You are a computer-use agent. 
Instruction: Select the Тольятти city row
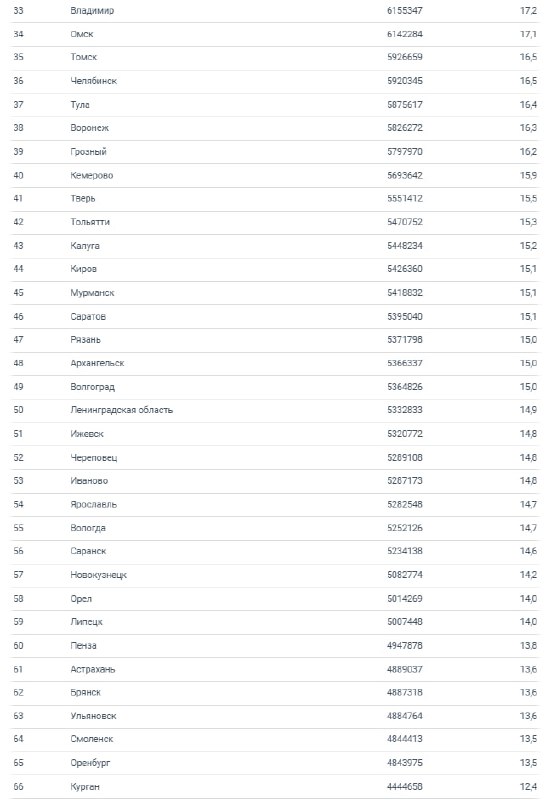275,222
